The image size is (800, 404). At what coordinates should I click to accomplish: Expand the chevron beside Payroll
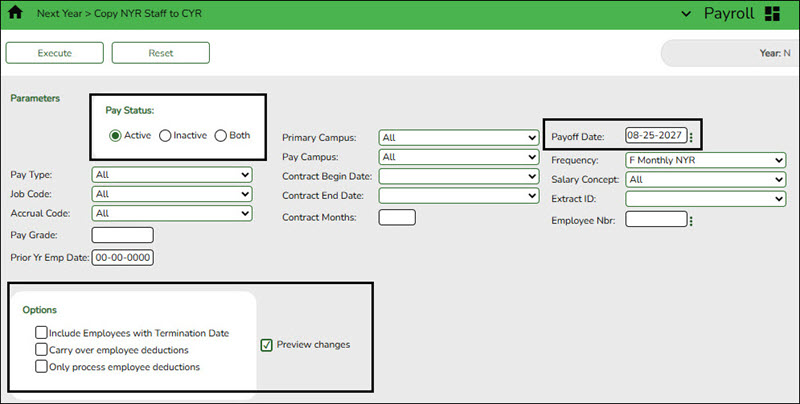point(686,14)
